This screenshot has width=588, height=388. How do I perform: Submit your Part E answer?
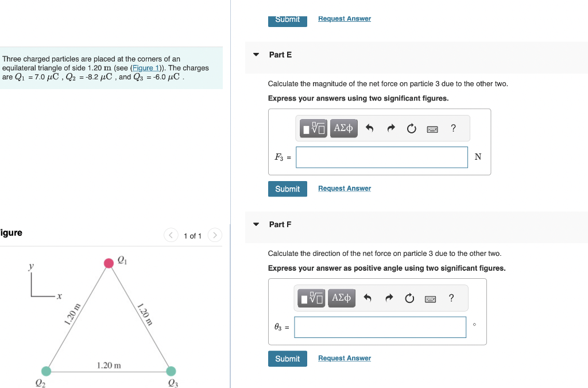(x=287, y=189)
